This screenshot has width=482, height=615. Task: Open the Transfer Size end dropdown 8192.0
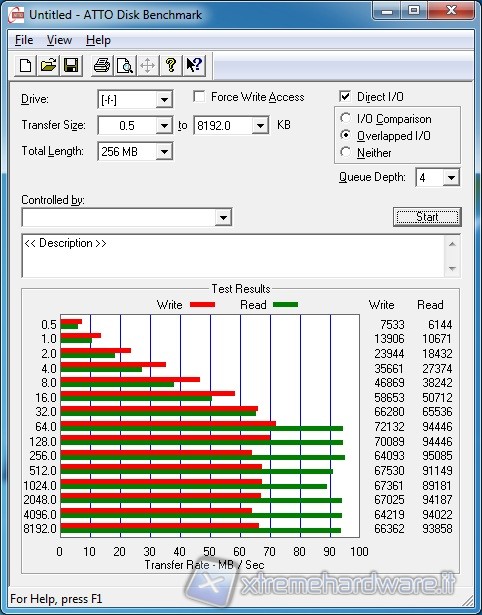click(x=260, y=126)
